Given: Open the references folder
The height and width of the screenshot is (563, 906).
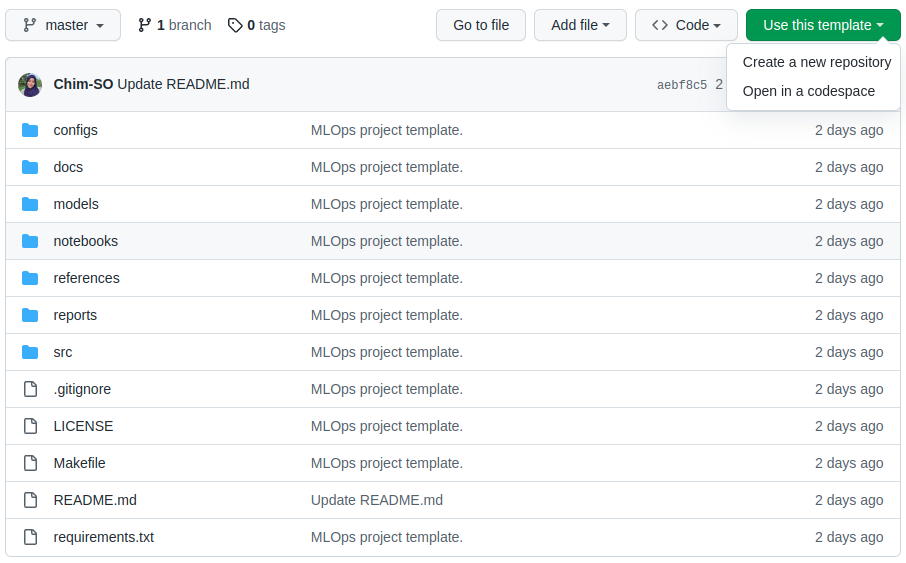Looking at the screenshot, I should (87, 278).
